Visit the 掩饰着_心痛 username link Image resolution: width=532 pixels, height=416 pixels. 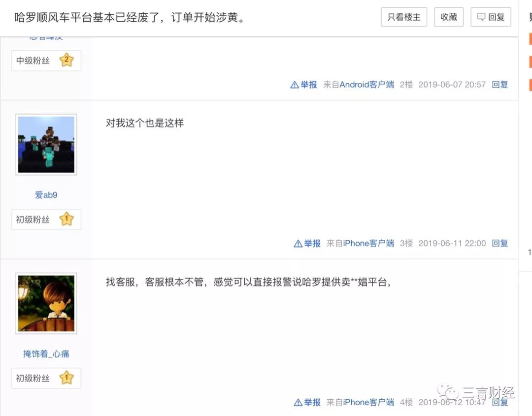pyautogui.click(x=46, y=353)
